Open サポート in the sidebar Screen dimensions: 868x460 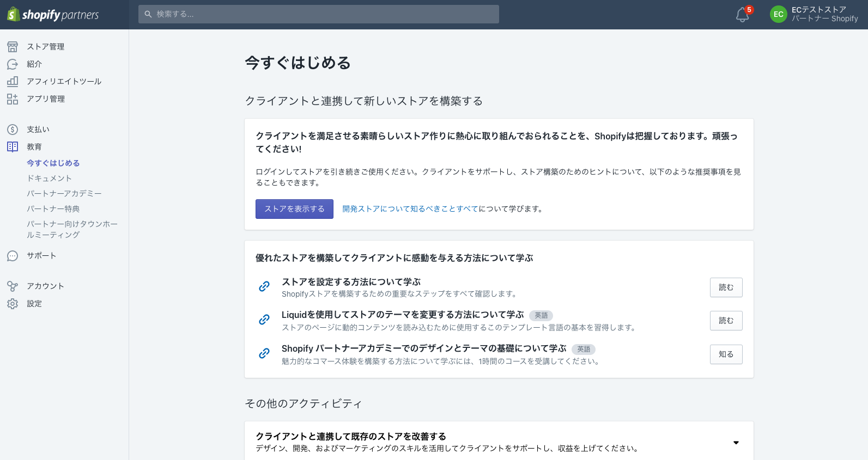click(42, 256)
